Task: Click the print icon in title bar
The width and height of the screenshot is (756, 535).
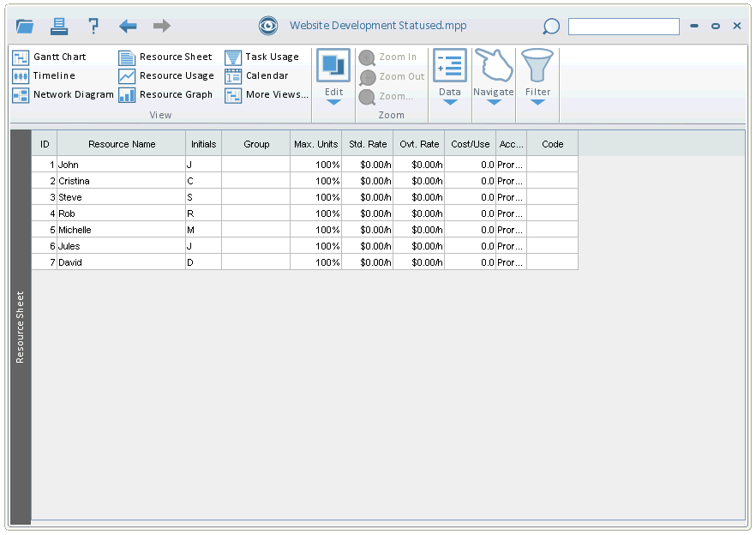Action: click(59, 26)
